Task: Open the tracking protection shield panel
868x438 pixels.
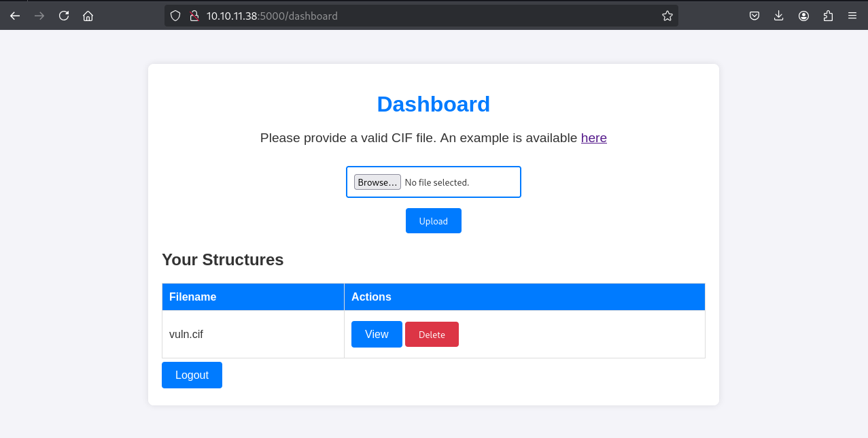Action: [175, 16]
